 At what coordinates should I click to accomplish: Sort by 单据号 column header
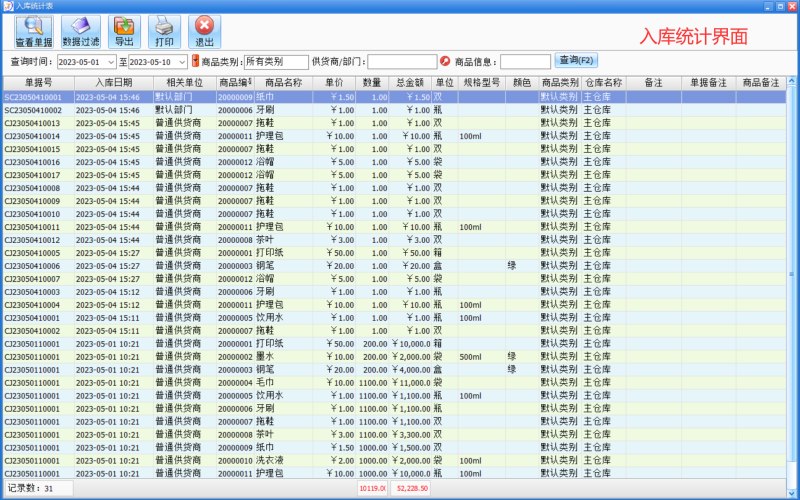39,83
